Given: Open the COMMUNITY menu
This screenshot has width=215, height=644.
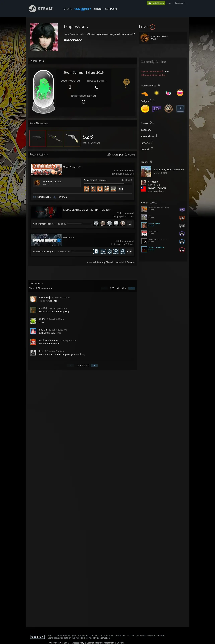Looking at the screenshot, I should coord(83,9).
